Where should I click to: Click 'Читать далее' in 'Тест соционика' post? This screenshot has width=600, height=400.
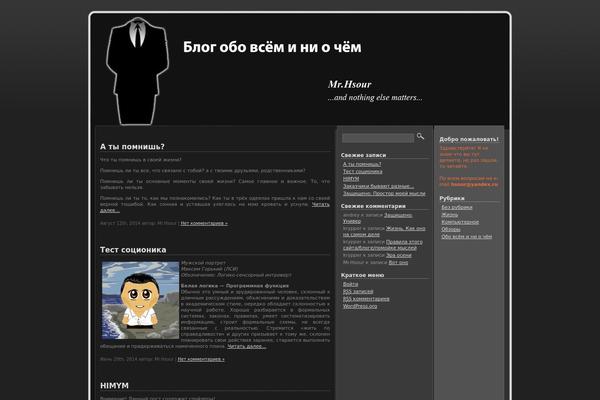click(x=246, y=346)
